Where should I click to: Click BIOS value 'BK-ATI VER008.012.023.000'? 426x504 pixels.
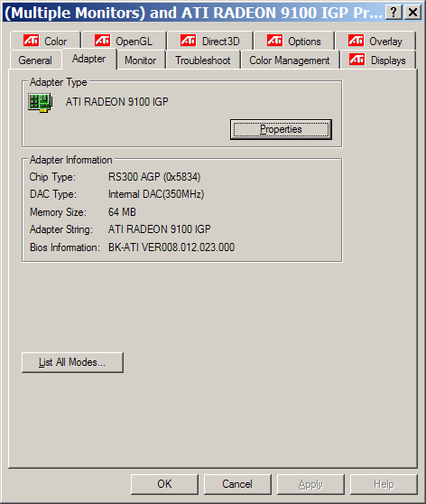click(171, 247)
